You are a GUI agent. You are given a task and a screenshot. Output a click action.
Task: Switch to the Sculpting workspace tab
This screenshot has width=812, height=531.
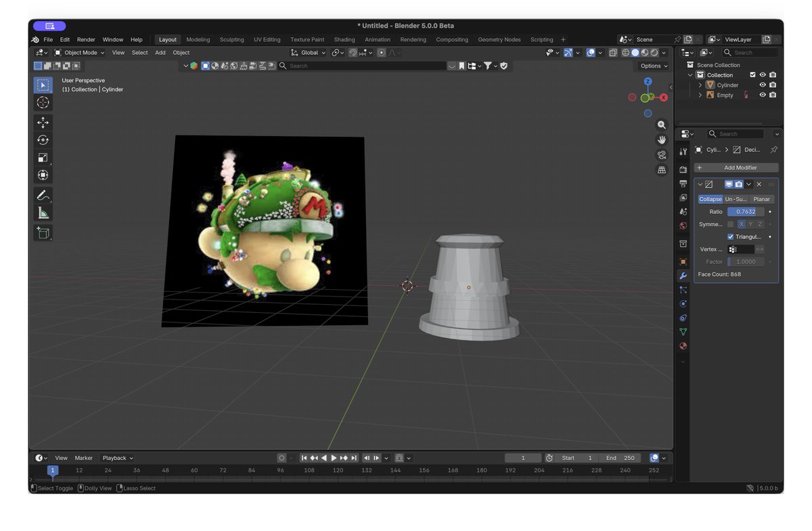(x=231, y=39)
